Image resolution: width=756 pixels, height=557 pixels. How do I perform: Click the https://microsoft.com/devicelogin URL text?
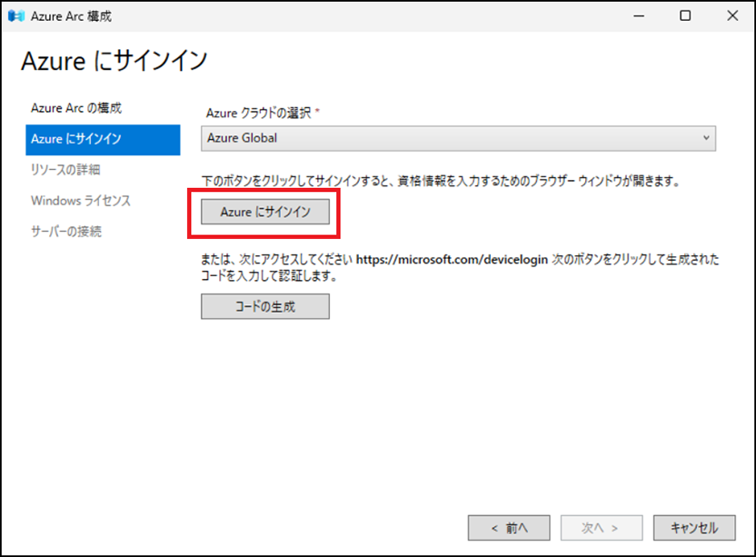point(452,260)
